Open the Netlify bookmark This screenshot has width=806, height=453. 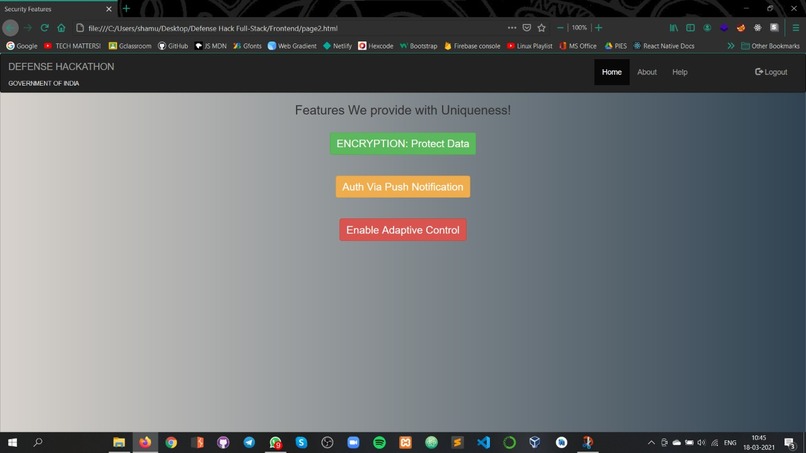point(337,46)
